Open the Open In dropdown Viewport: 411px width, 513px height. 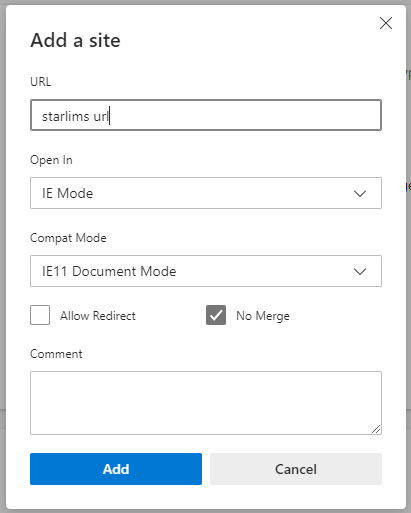coord(206,193)
